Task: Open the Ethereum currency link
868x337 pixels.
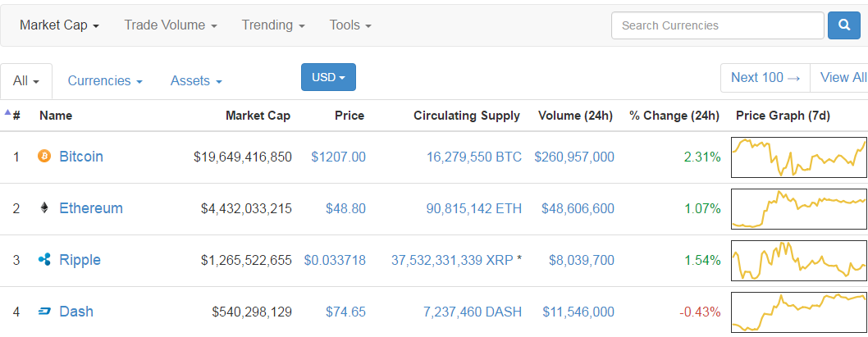Action: [x=91, y=208]
